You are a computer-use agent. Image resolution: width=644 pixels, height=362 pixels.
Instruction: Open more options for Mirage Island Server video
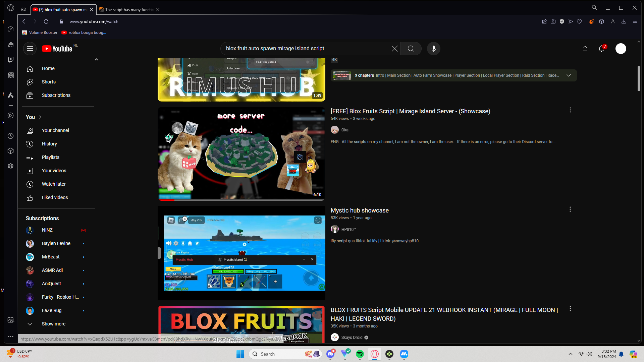pos(570,110)
